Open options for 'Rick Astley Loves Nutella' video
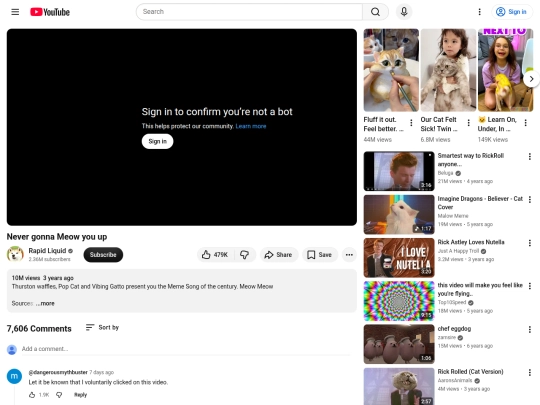The image size is (540, 405). [x=530, y=243]
